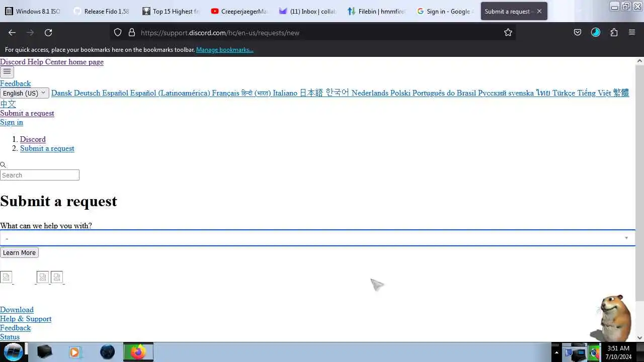Click the tracking protection shield icon
644x362 pixels.
(118, 33)
